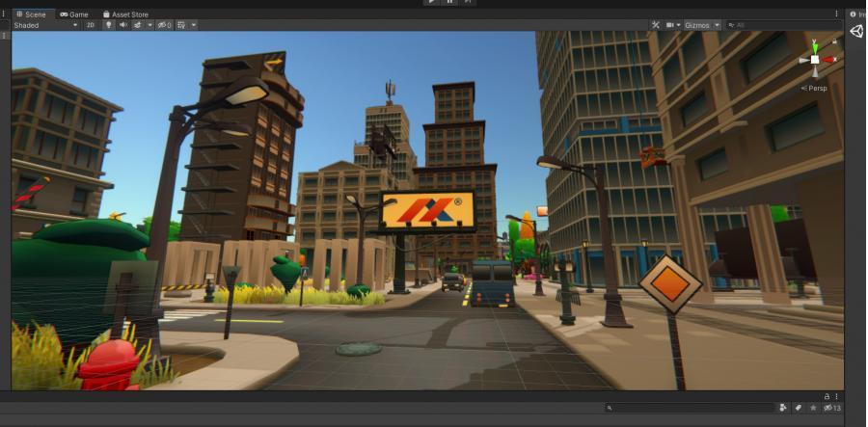Click the red X axis gizmo cone
868x427 pixels.
[827, 59]
